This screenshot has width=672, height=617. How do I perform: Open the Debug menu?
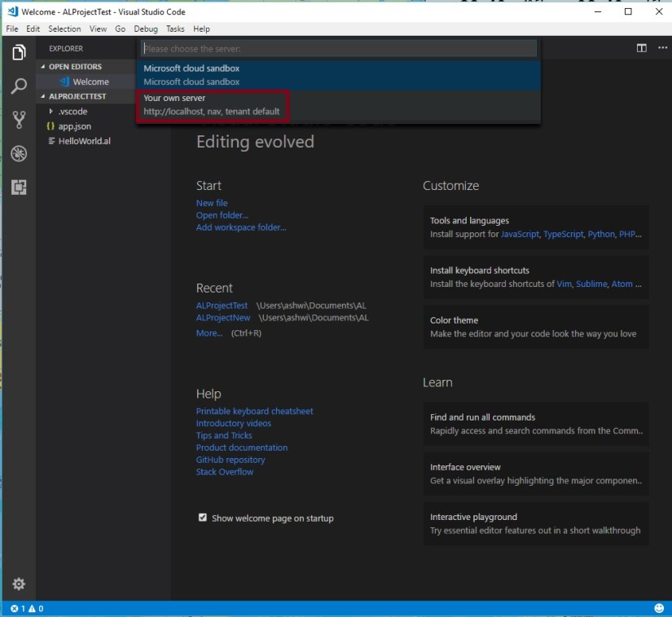pyautogui.click(x=146, y=29)
